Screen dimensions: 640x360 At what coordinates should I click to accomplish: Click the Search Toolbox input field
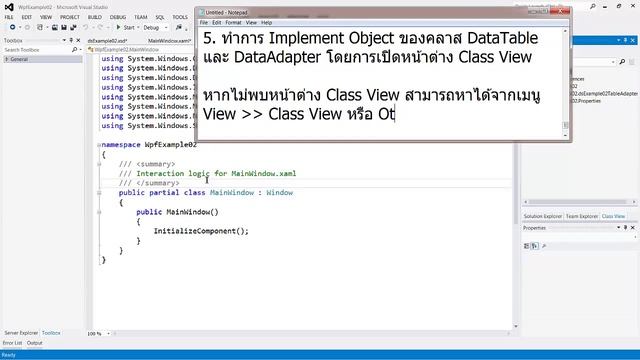37,50
